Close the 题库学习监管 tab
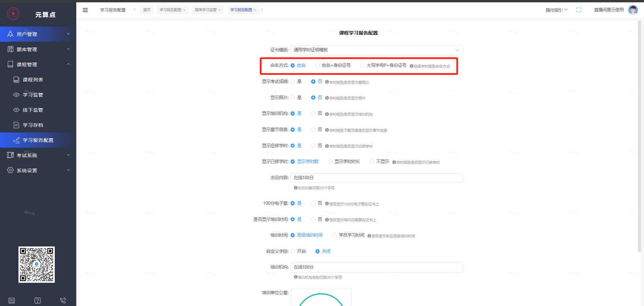 tap(219, 10)
